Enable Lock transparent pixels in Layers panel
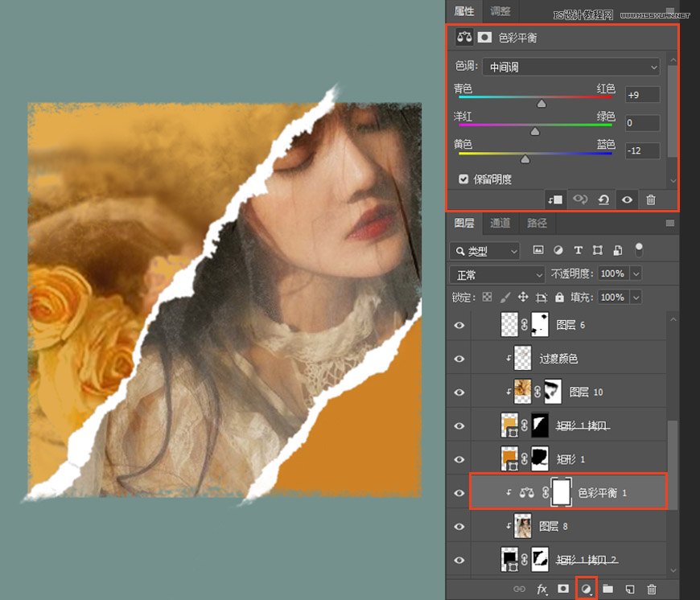Image resolution: width=700 pixels, height=600 pixels. [x=487, y=297]
